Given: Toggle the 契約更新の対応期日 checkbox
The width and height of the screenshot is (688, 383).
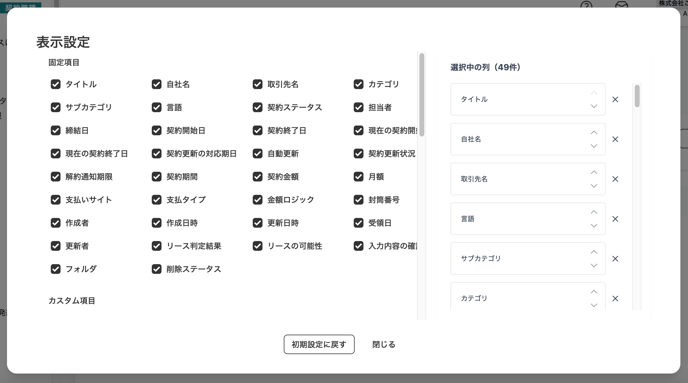Looking at the screenshot, I should pos(157,154).
